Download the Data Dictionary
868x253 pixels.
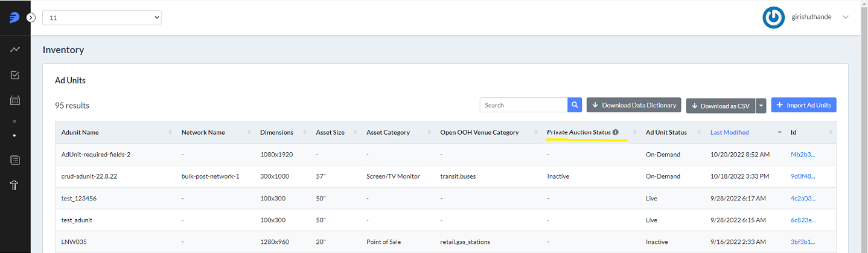(634, 105)
